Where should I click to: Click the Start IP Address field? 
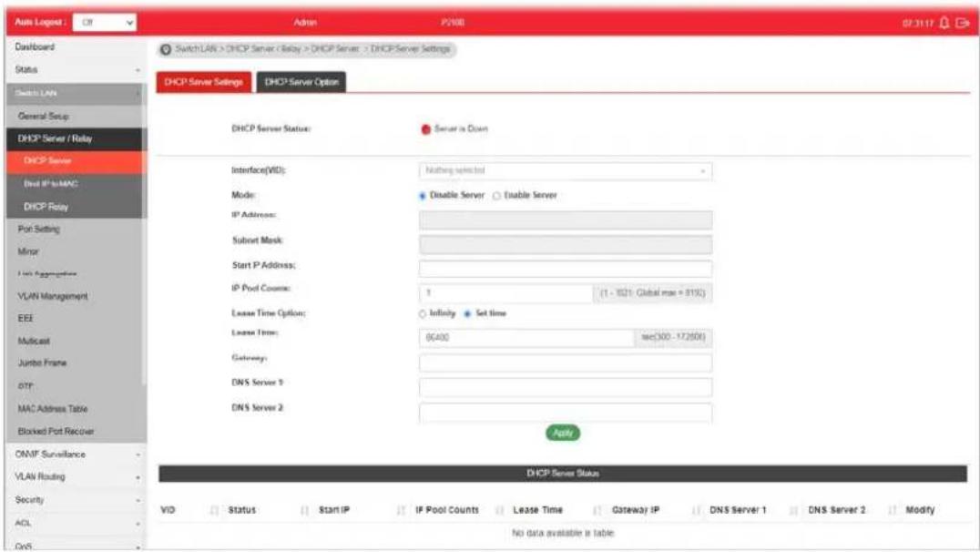coord(565,269)
